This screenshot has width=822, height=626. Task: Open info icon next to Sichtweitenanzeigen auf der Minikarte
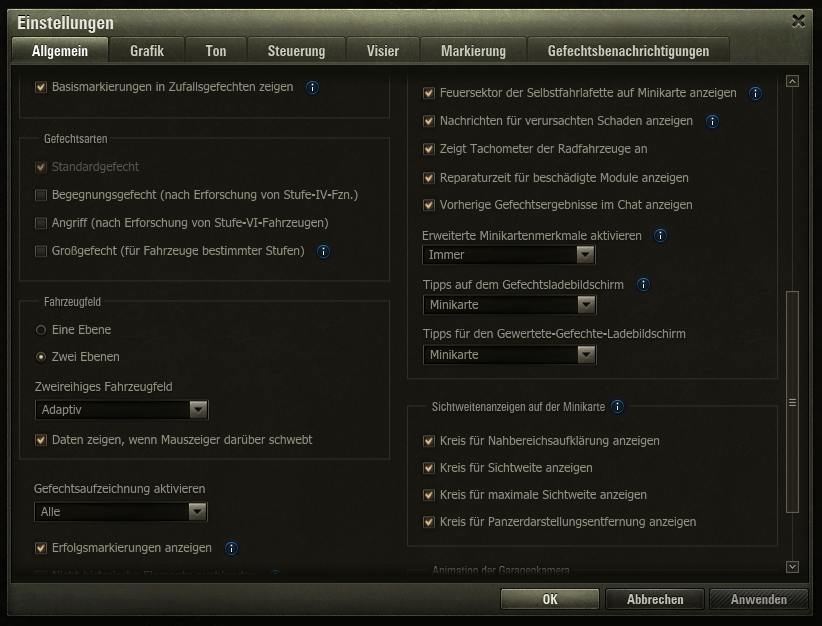[618, 407]
